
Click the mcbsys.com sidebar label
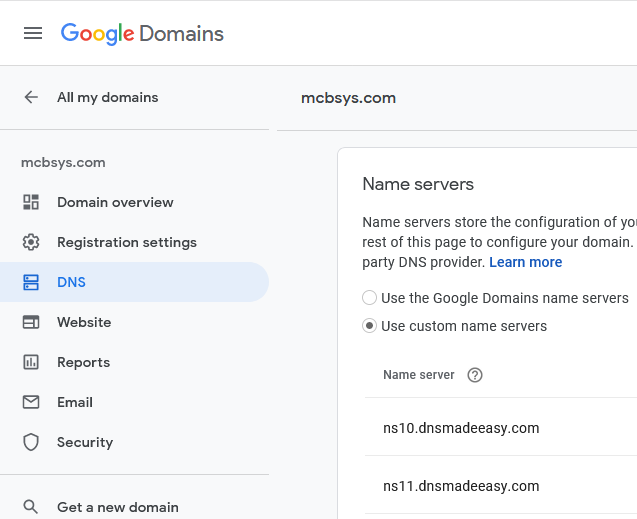[x=63, y=162]
